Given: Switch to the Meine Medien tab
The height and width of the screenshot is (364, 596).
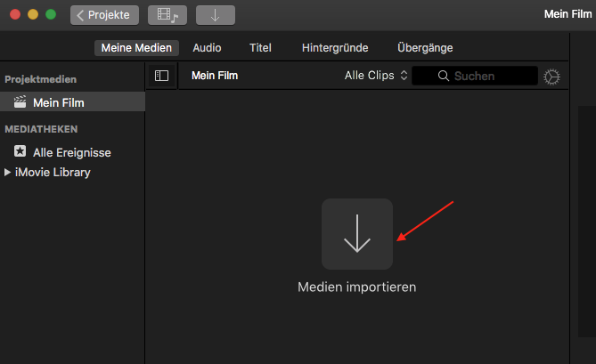Looking at the screenshot, I should click(x=136, y=48).
